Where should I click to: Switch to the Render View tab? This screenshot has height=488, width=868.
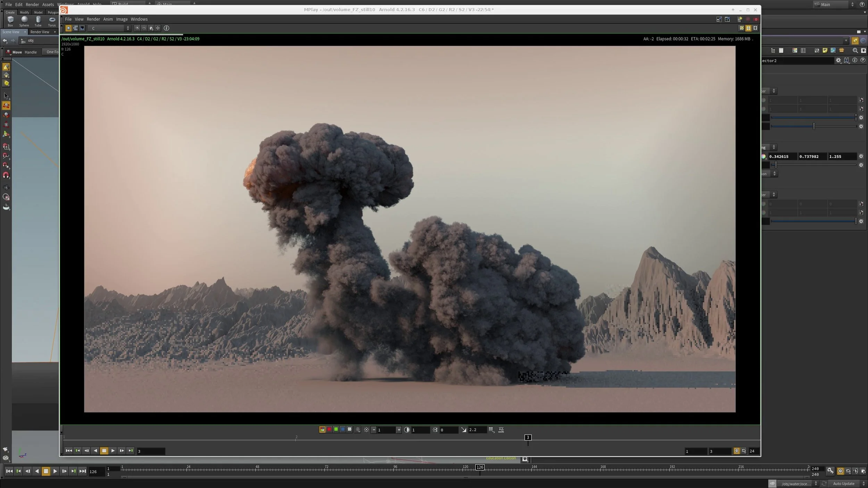[x=40, y=32]
